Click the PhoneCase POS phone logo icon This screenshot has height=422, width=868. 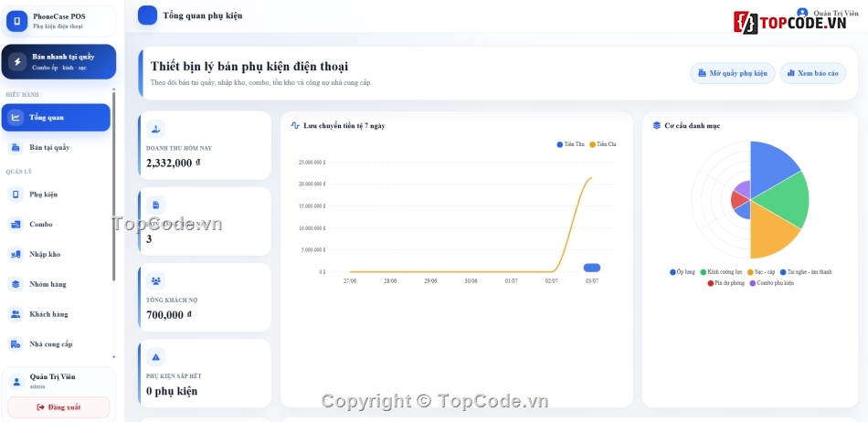point(16,22)
